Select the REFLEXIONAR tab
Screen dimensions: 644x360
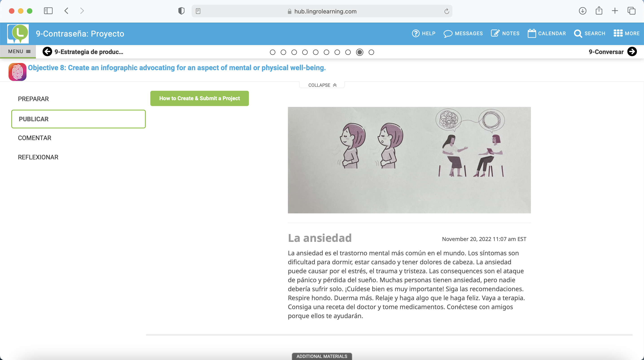38,157
